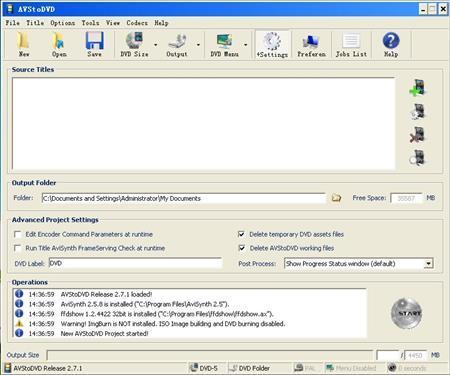Click the seconds timer status indicator
This screenshot has width=450, height=375.
tap(407, 368)
